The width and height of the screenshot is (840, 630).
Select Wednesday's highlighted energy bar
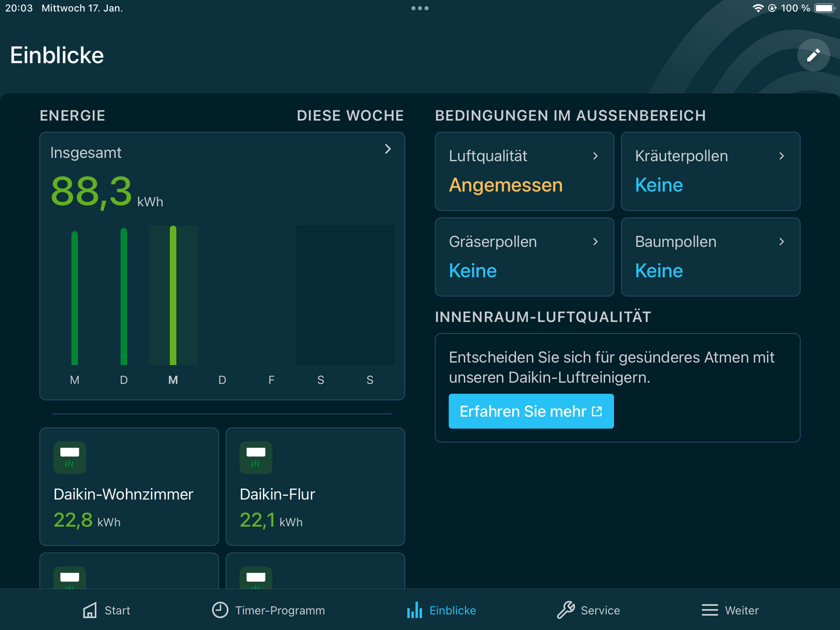[x=173, y=295]
